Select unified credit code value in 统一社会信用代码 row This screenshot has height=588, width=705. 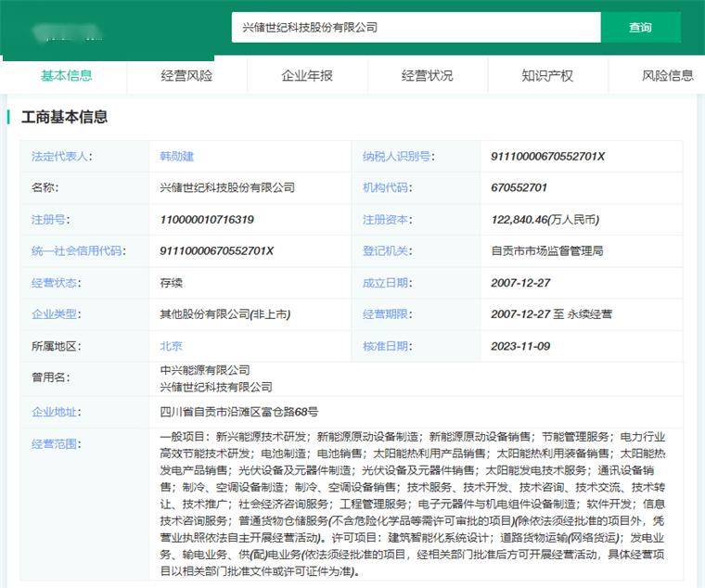[x=217, y=250]
